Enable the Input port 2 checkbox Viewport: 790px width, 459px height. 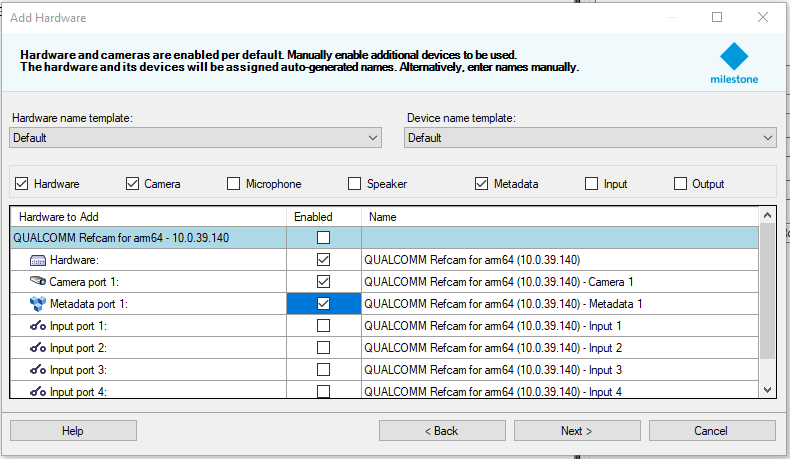tap(323, 348)
